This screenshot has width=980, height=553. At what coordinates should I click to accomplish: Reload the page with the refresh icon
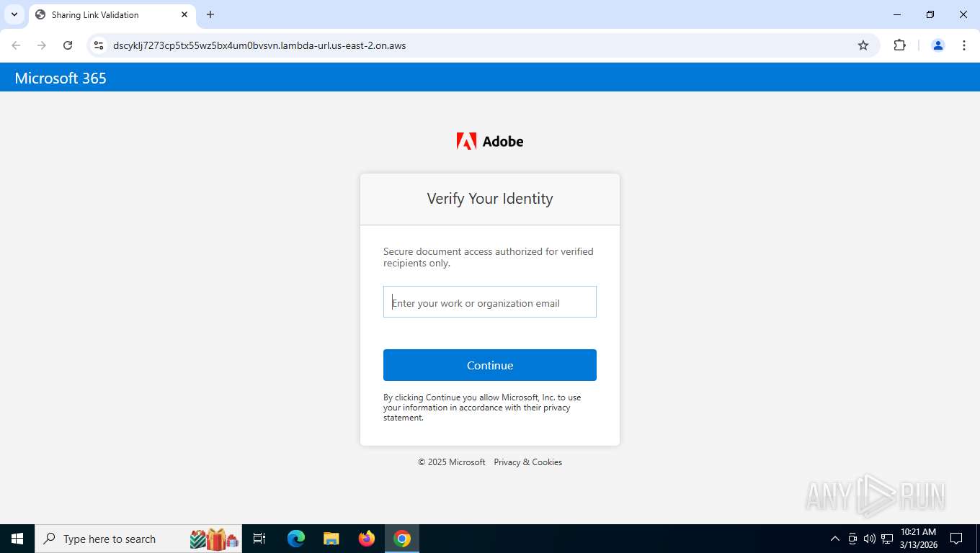click(68, 45)
